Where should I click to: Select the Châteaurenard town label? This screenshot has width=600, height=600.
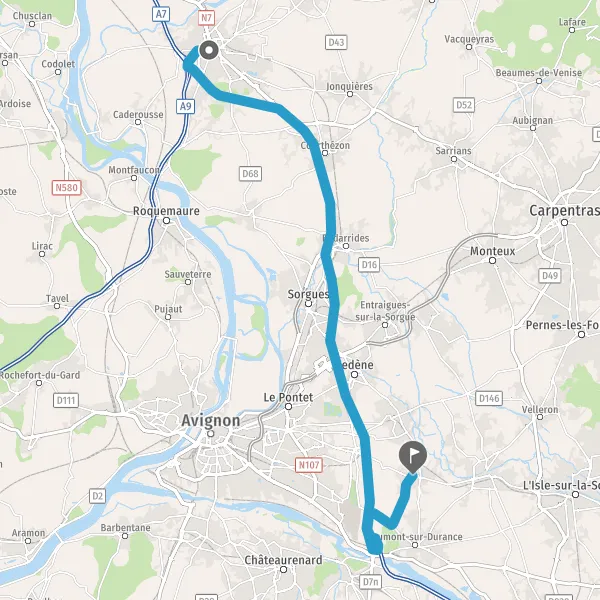click(284, 560)
